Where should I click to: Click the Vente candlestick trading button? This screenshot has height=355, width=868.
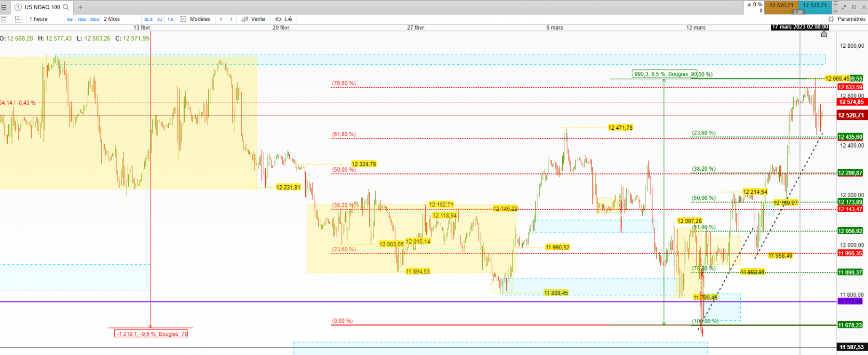click(x=253, y=19)
